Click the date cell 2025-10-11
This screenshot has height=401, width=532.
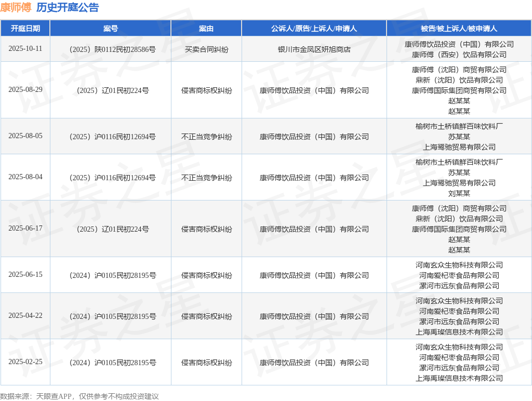[x=25, y=48]
